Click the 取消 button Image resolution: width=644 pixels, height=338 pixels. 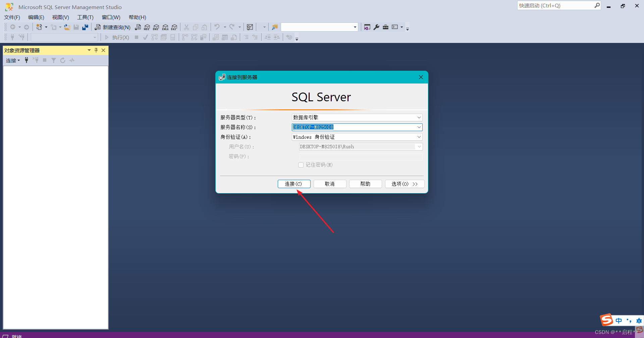(330, 184)
